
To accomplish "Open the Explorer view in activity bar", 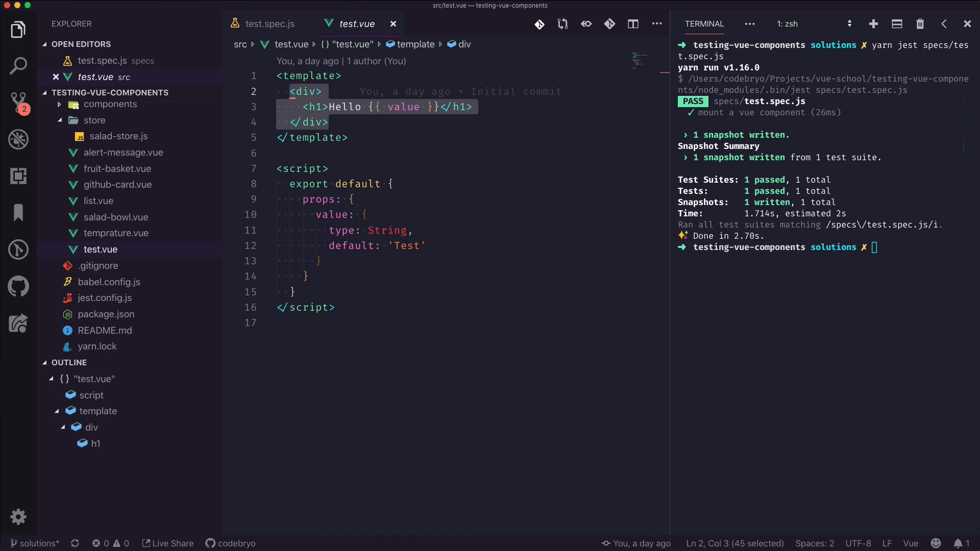I will pos(18,30).
